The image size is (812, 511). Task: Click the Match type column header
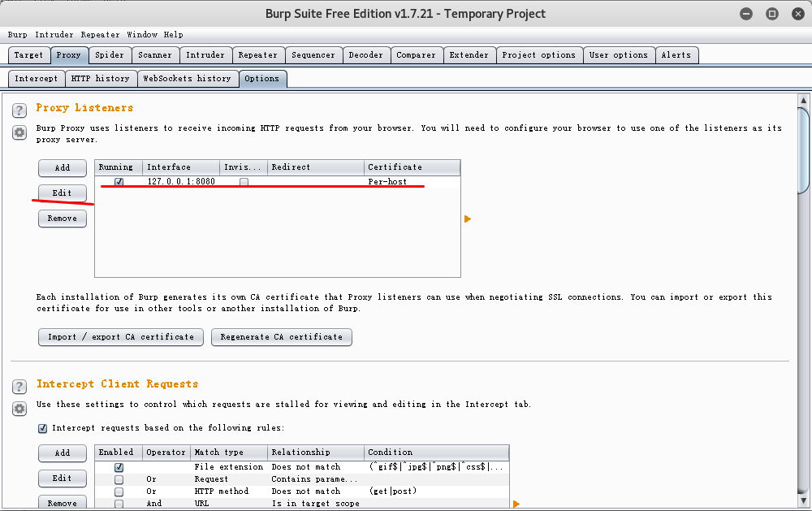click(229, 453)
